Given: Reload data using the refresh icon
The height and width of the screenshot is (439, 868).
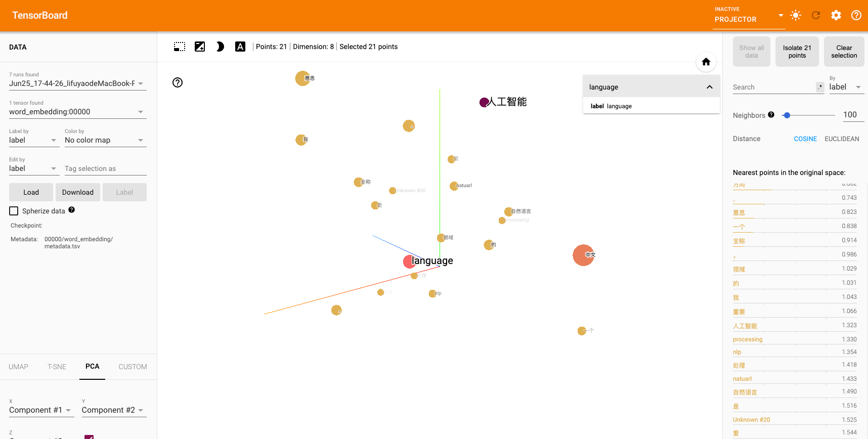Looking at the screenshot, I should tap(816, 15).
